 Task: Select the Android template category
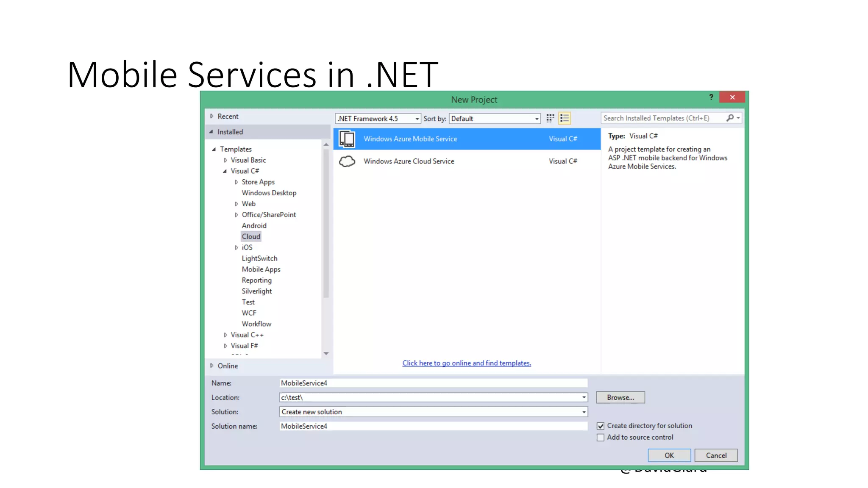[254, 226]
